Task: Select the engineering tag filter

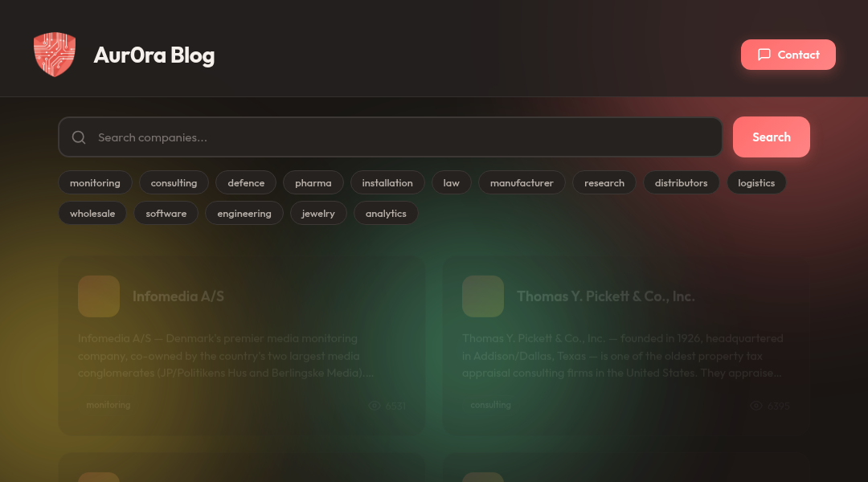Action: (x=244, y=213)
